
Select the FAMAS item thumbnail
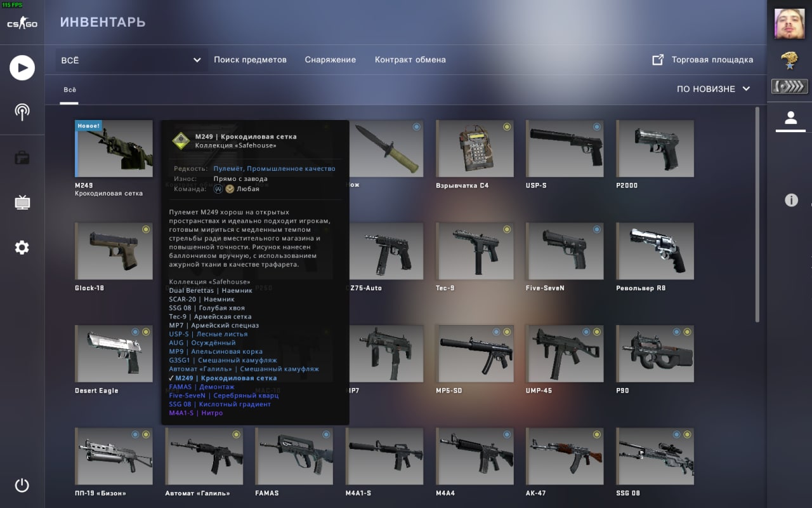[294, 456]
